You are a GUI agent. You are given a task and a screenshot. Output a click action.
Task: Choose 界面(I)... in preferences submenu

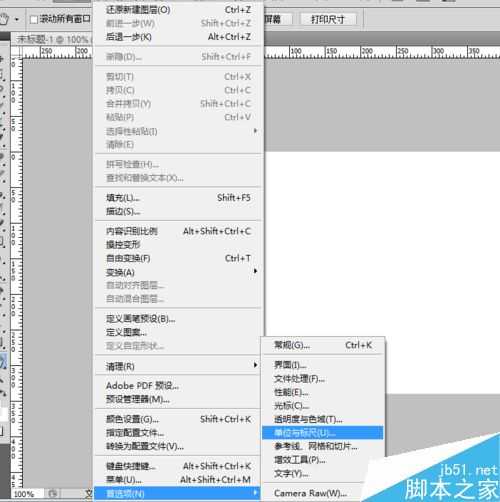pyautogui.click(x=323, y=365)
